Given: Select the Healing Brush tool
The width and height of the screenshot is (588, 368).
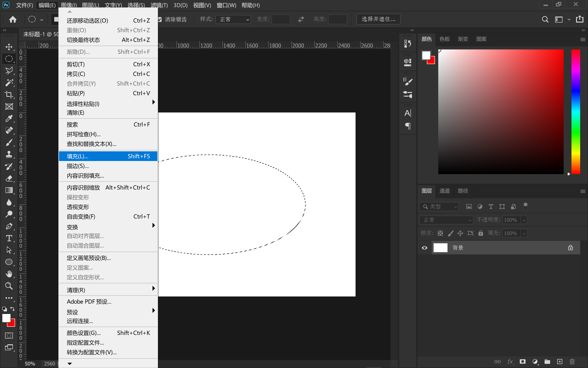Looking at the screenshot, I should tap(9, 130).
